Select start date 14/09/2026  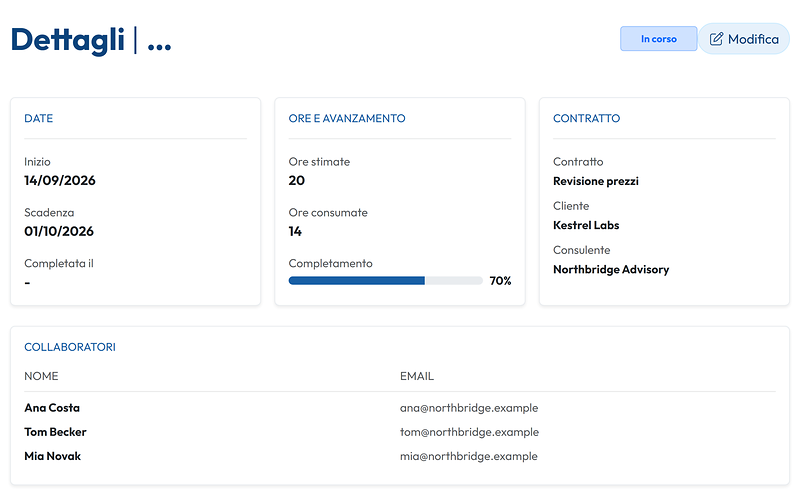[60, 181]
